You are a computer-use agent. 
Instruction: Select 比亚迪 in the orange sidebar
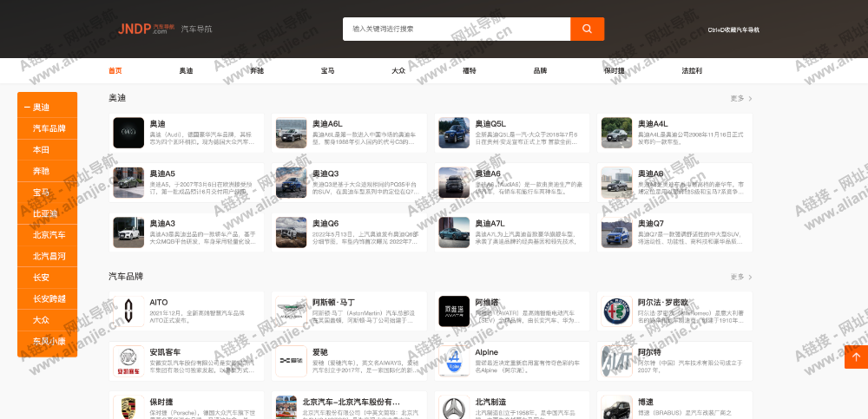pyautogui.click(x=45, y=213)
